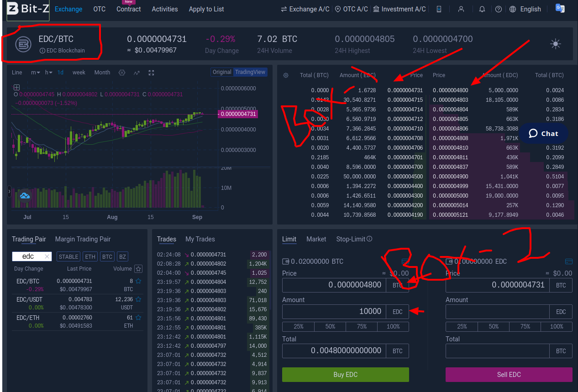Click the TradingView cloud logo on chart
Screen dimensions: 578x392
(25, 195)
